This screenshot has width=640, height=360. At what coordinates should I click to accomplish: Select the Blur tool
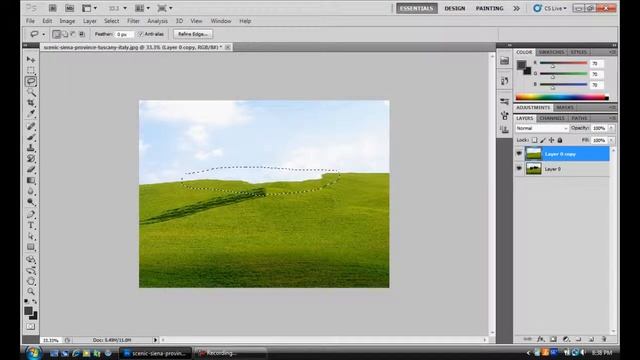[x=31, y=191]
